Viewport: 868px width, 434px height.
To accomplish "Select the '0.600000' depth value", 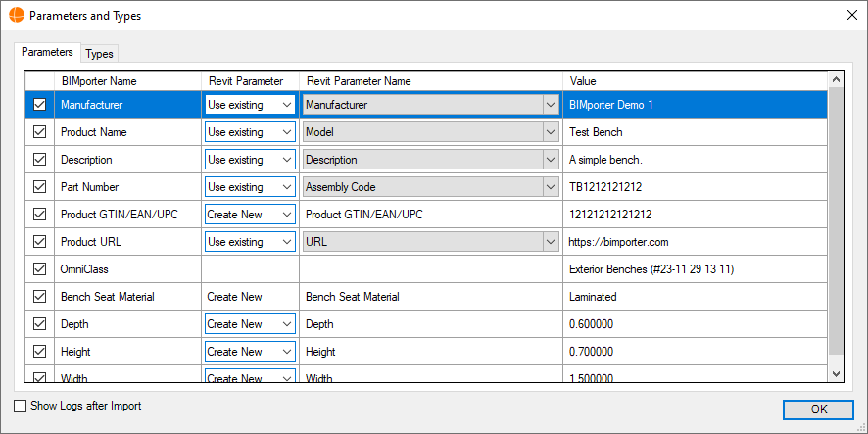I will pos(696,324).
